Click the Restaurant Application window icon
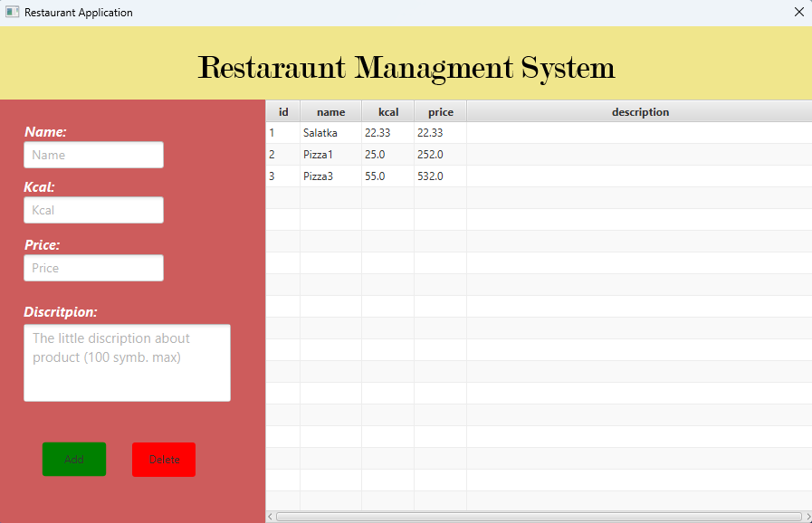This screenshot has height=523, width=812. tap(12, 12)
